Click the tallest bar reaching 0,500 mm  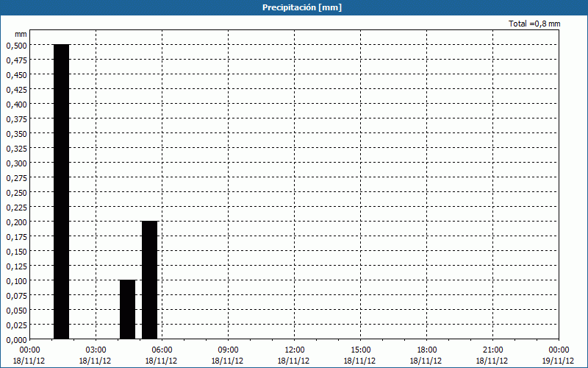62,191
